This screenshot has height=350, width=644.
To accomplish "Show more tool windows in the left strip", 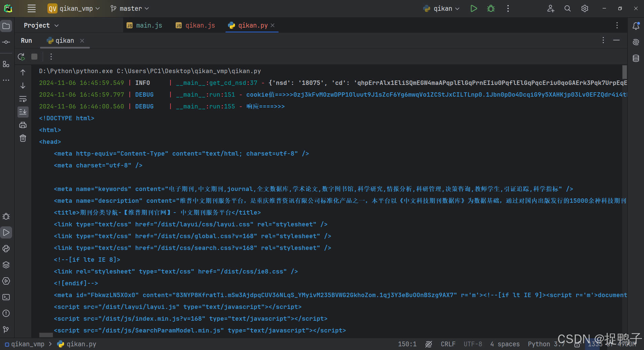I will (x=6, y=80).
